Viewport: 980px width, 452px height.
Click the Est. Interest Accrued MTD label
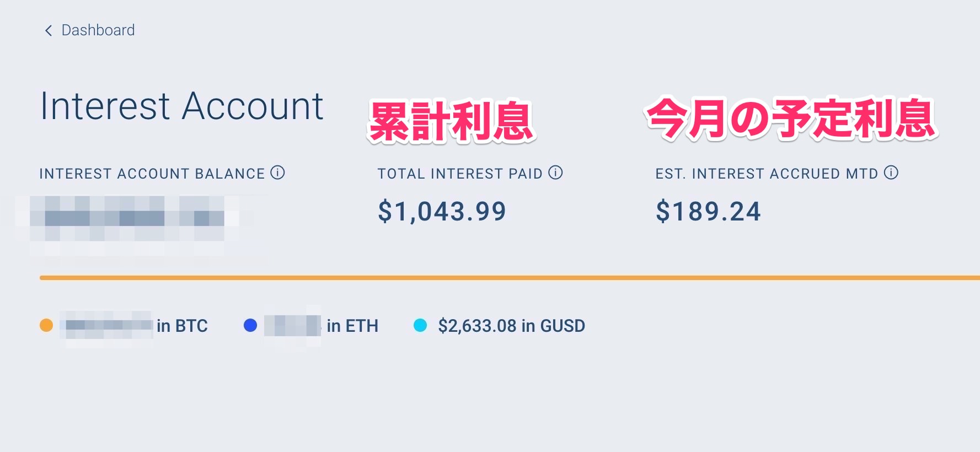click(x=767, y=174)
